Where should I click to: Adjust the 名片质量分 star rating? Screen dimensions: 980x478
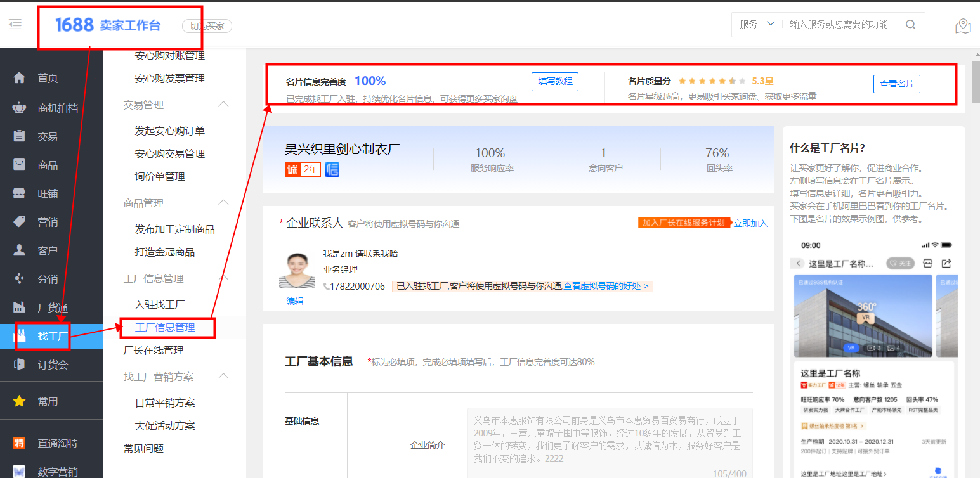coord(712,81)
